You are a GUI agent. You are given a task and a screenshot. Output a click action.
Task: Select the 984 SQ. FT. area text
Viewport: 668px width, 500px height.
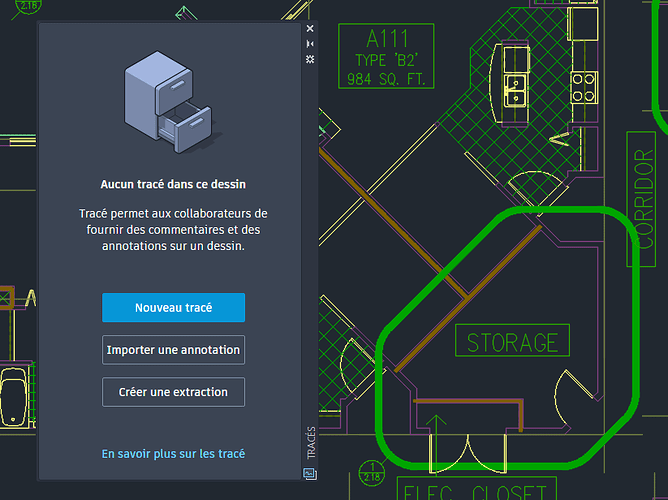point(386,78)
